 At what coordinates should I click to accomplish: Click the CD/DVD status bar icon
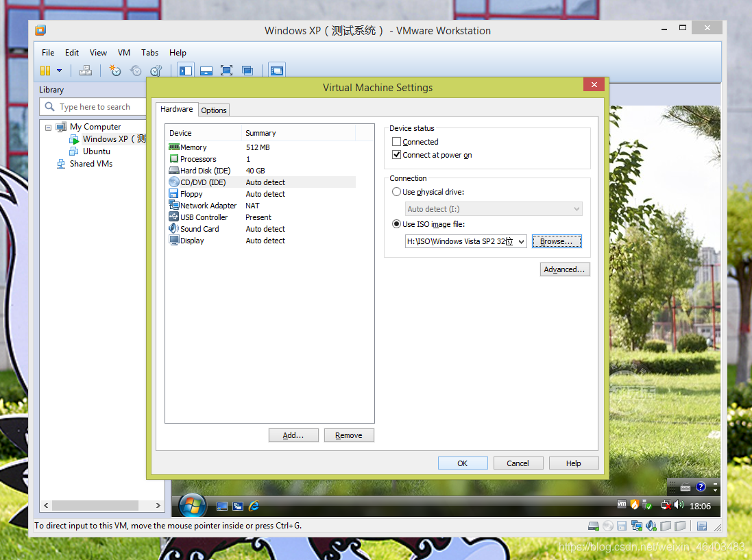[x=608, y=526]
